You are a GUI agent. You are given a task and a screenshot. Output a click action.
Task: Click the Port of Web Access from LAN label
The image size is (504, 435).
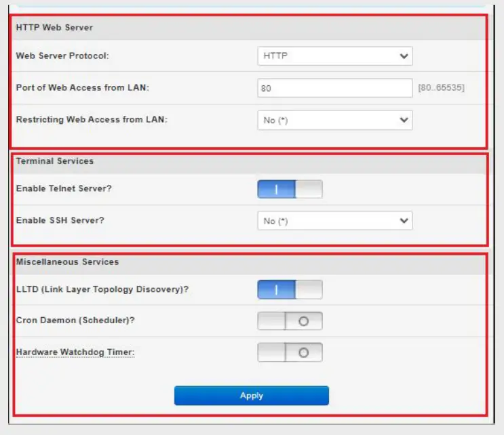[x=83, y=87]
